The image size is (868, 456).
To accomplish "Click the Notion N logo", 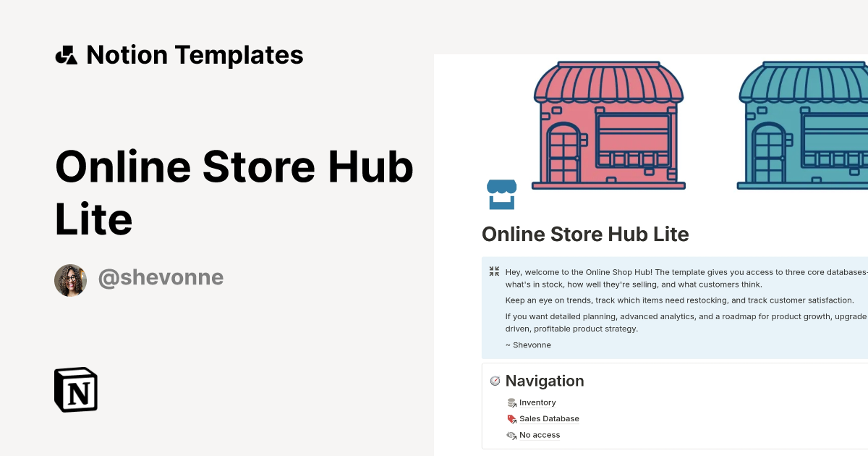I will click(75, 389).
